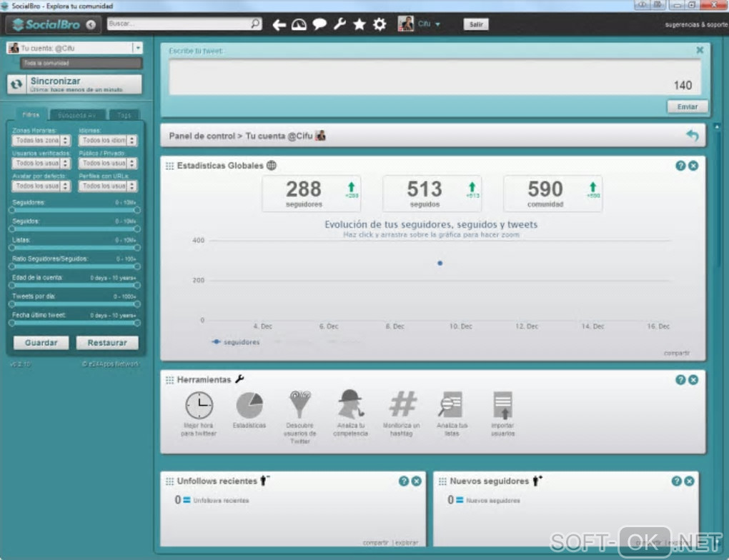The width and height of the screenshot is (729, 560).
Task: Click the back arrow toolbar icon
Action: 279,24
